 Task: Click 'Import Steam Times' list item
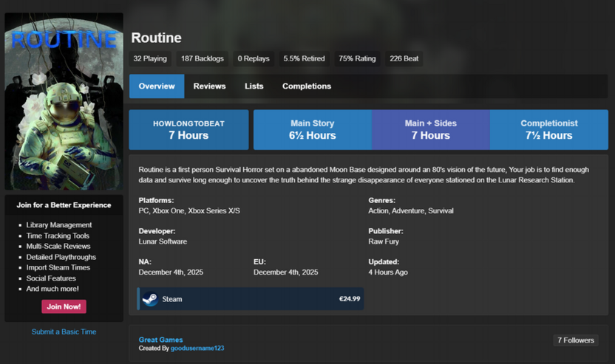pos(58,267)
